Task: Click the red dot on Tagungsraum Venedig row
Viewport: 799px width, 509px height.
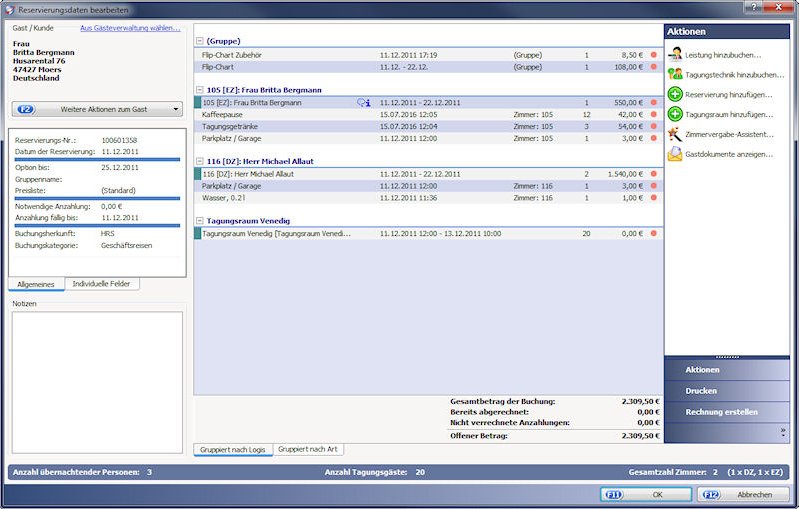Action: point(654,233)
